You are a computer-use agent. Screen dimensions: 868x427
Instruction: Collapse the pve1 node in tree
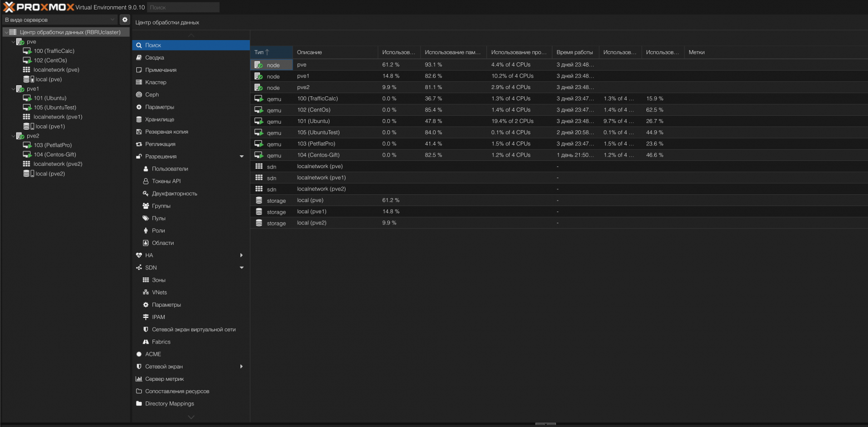pos(13,89)
